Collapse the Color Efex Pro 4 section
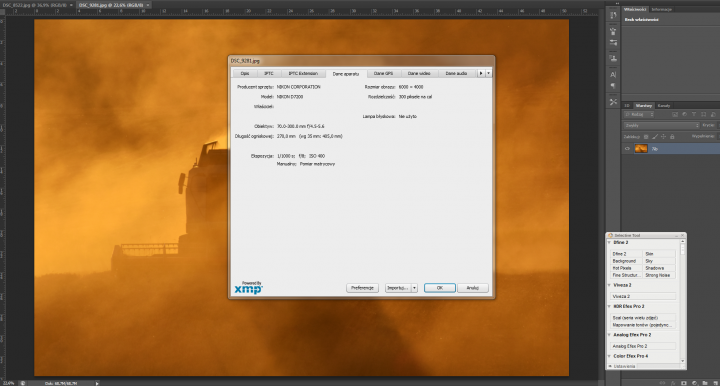Image resolution: width=720 pixels, height=386 pixels. coord(610,356)
